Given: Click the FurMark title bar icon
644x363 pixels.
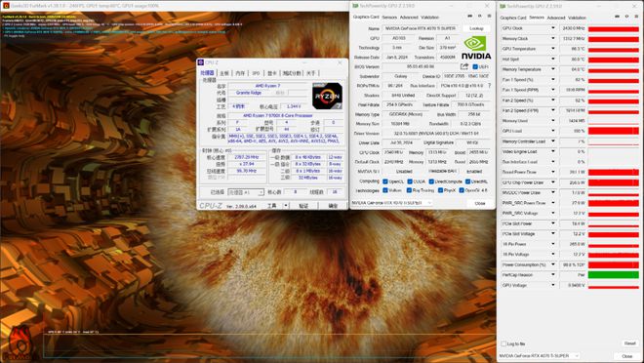Looking at the screenshot, I should coord(5,6).
